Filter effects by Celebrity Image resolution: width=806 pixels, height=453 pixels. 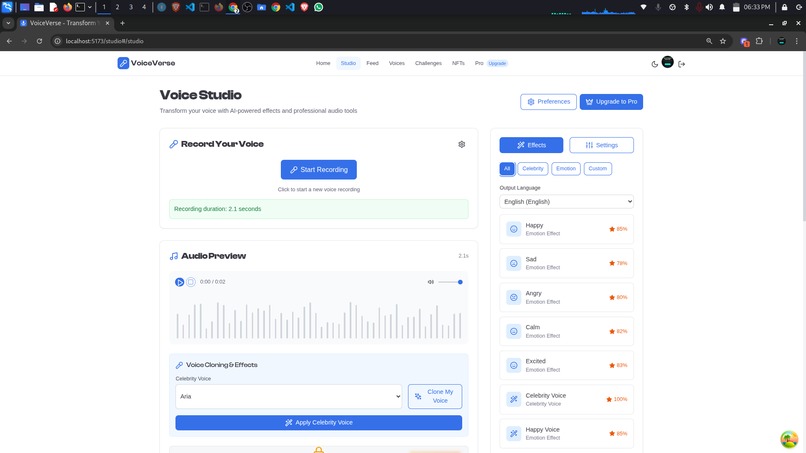[533, 169]
